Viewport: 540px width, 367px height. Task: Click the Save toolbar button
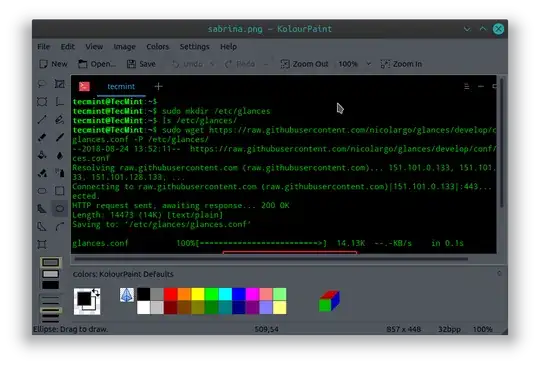click(141, 64)
